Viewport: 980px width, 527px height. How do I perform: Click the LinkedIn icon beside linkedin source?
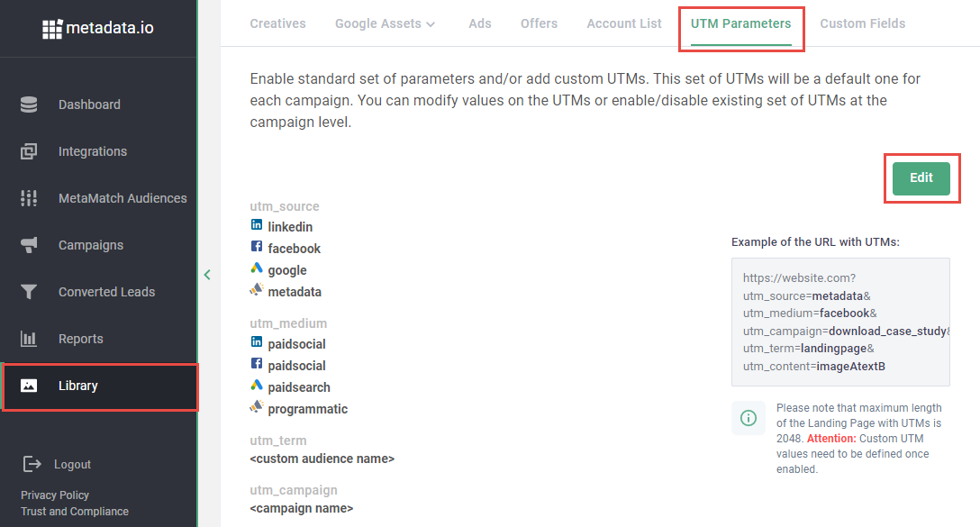[256, 226]
